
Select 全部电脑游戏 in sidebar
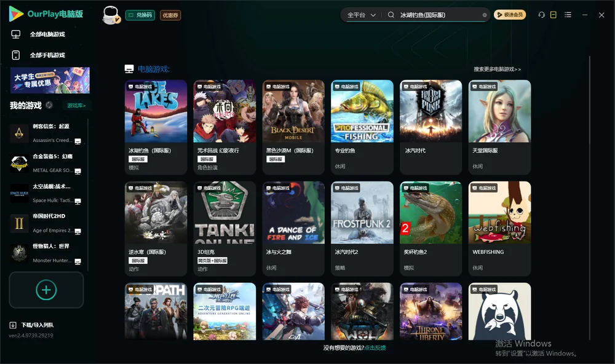tap(47, 34)
